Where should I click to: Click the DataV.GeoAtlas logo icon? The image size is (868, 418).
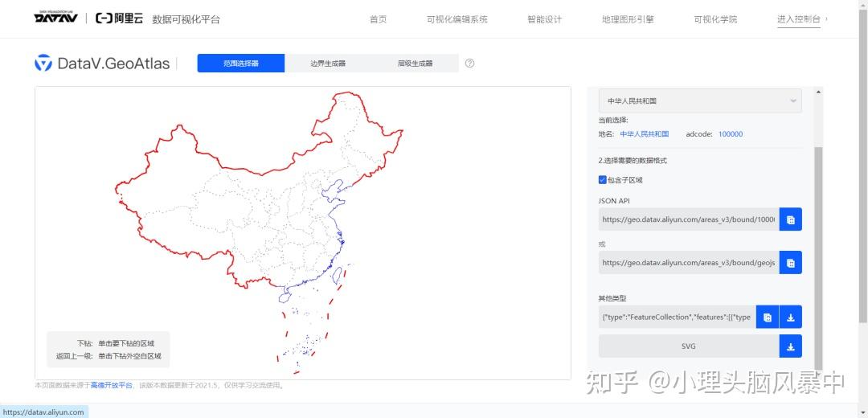(x=43, y=64)
